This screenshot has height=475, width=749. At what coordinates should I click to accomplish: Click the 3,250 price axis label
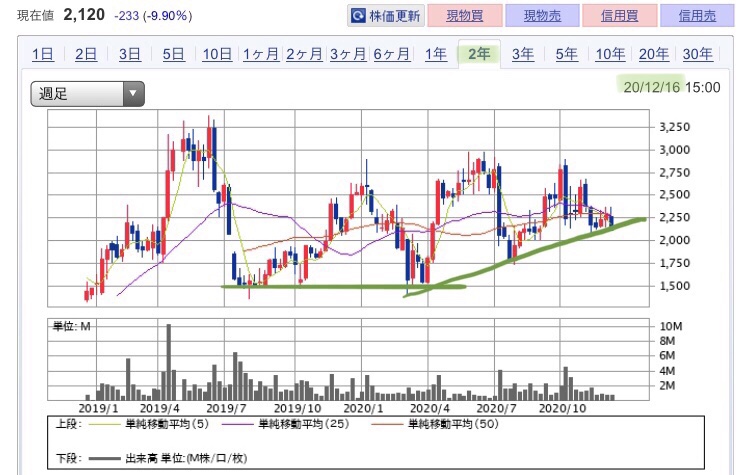tap(674, 127)
